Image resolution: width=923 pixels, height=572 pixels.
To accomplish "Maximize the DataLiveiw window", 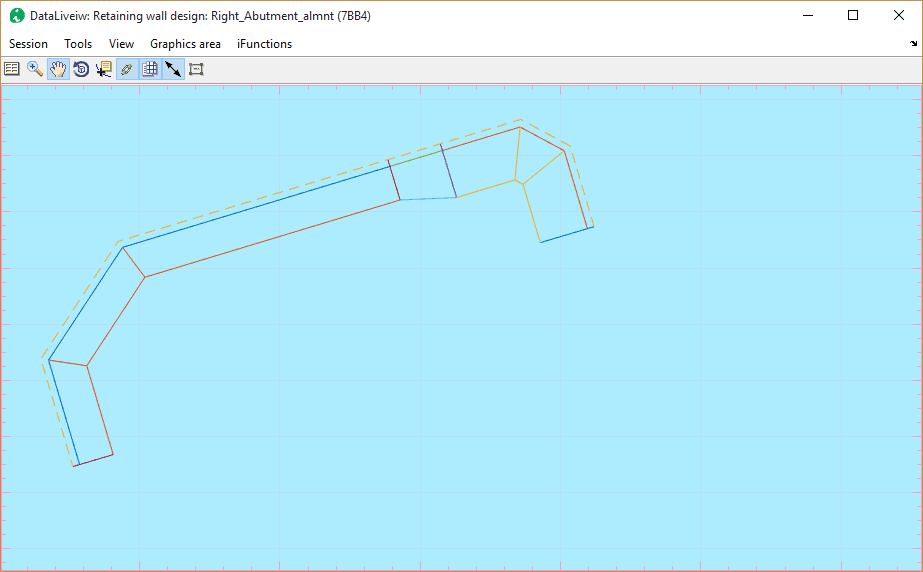I will point(853,15).
